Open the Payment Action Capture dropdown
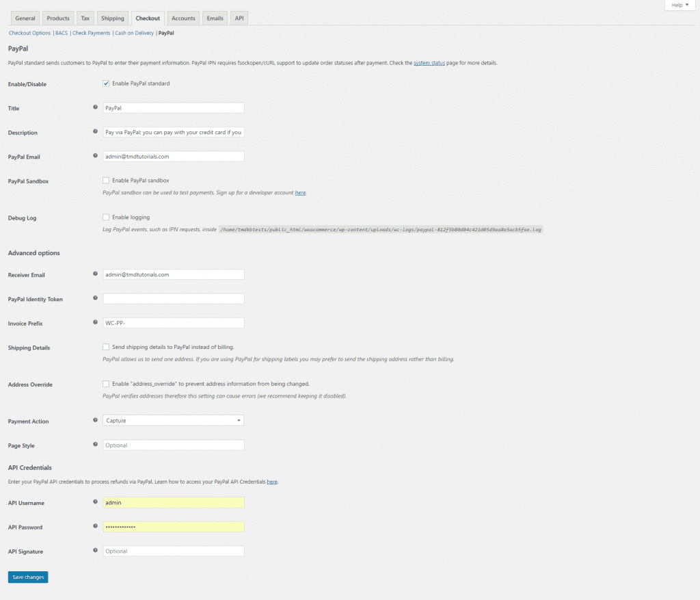This screenshot has height=600, width=700. point(173,421)
